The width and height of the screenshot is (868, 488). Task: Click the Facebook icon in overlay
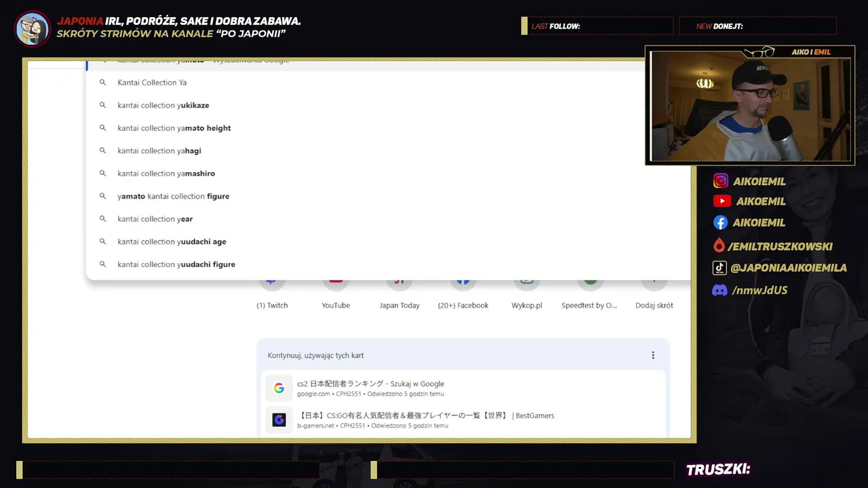pyautogui.click(x=721, y=222)
